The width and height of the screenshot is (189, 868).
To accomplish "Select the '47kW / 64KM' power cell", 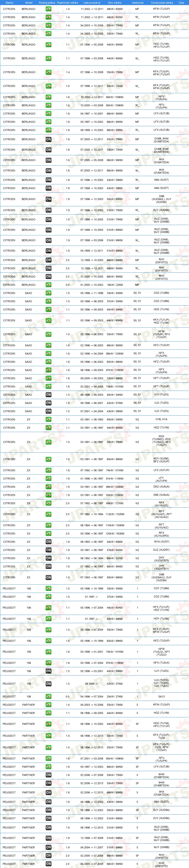I will [x=115, y=550].
